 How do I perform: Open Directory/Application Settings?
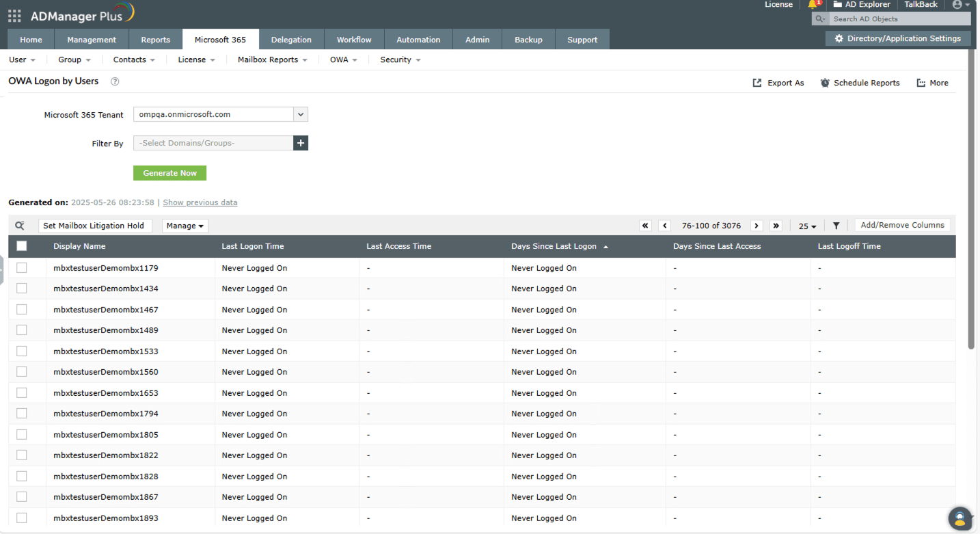[898, 39]
